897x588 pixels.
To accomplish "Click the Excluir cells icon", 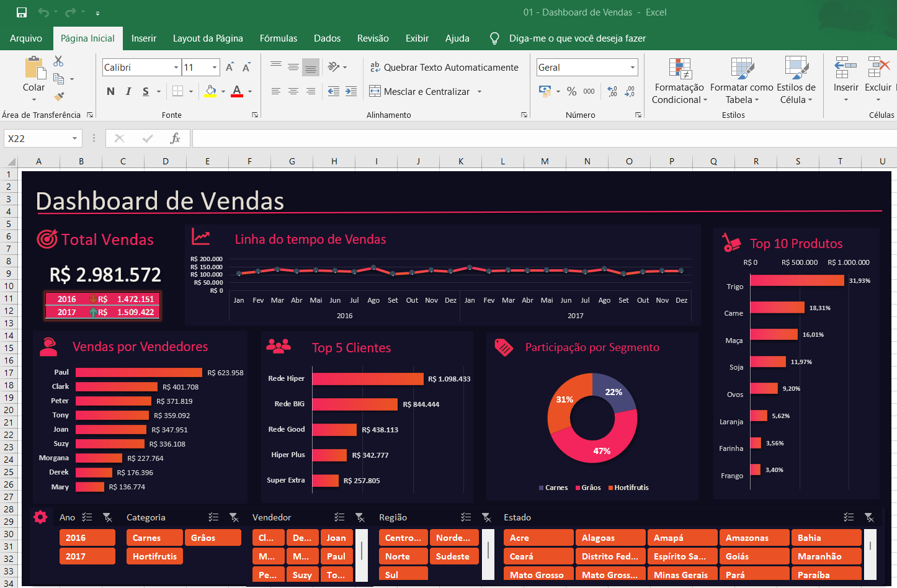I will click(x=878, y=67).
